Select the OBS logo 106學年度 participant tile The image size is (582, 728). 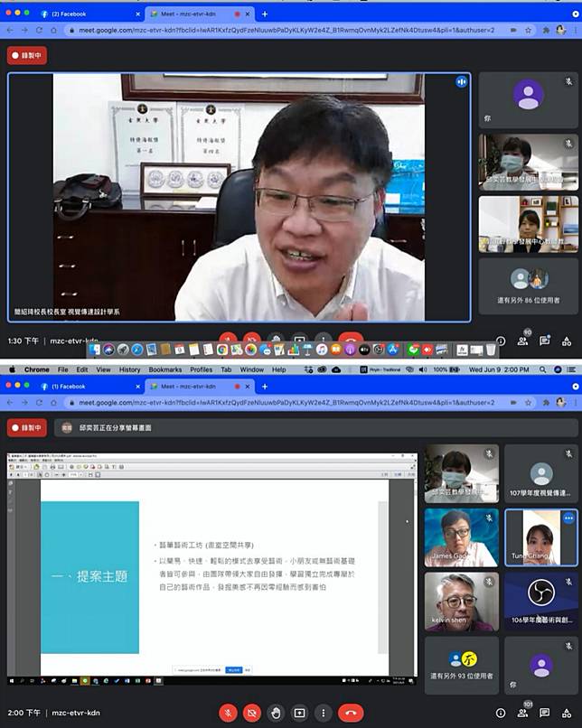[541, 602]
